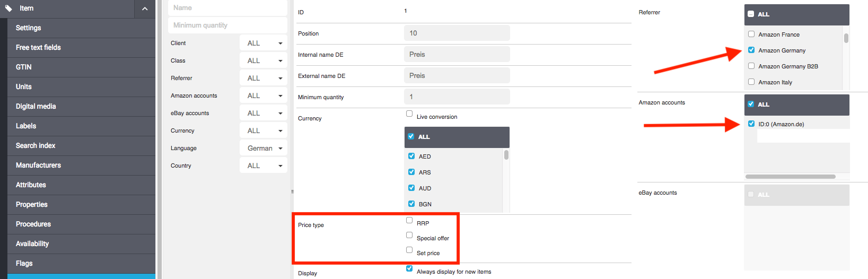Image resolution: width=868 pixels, height=279 pixels.
Task: Expand the Client filter dropdown
Action: (264, 43)
